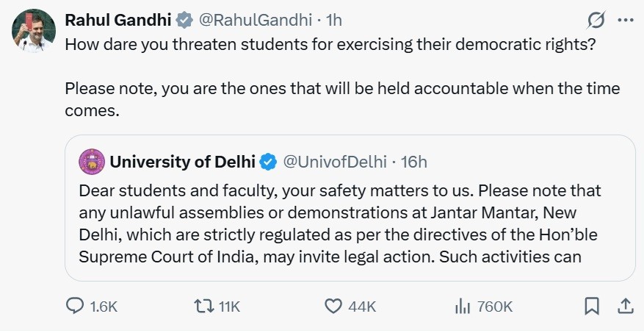Open the reply comment icon
Viewport: 644px width, 333px height.
[75, 307]
